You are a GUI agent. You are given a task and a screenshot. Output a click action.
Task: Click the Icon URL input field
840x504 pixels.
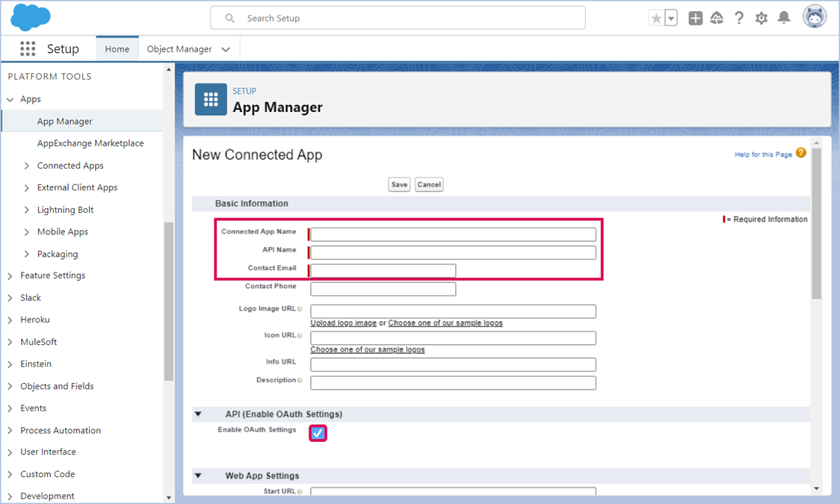tap(453, 338)
